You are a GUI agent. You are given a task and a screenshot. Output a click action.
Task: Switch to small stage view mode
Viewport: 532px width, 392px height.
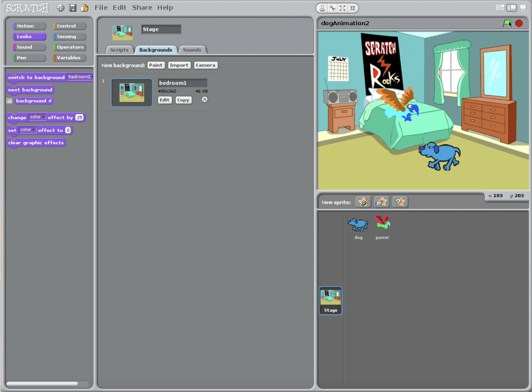pyautogui.click(x=500, y=8)
